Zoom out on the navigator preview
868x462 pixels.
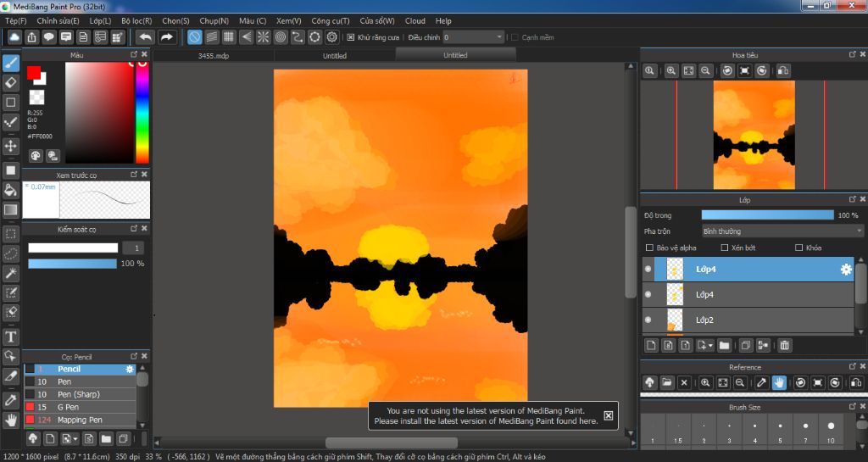[x=705, y=70]
